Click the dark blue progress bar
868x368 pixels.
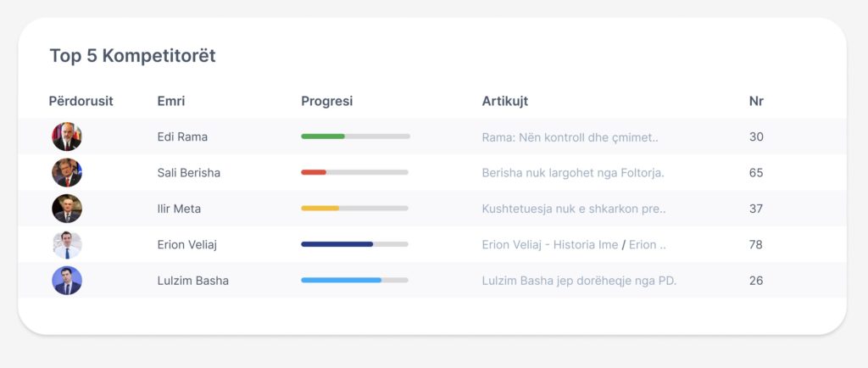[x=337, y=245]
